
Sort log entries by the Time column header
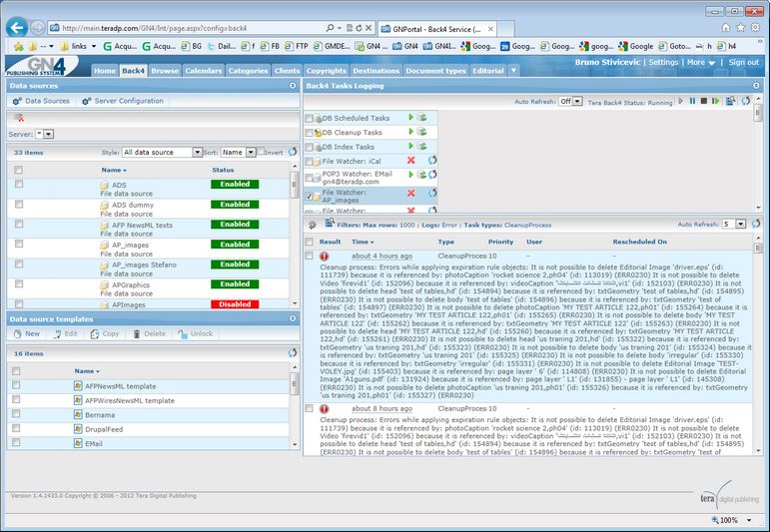(x=363, y=242)
